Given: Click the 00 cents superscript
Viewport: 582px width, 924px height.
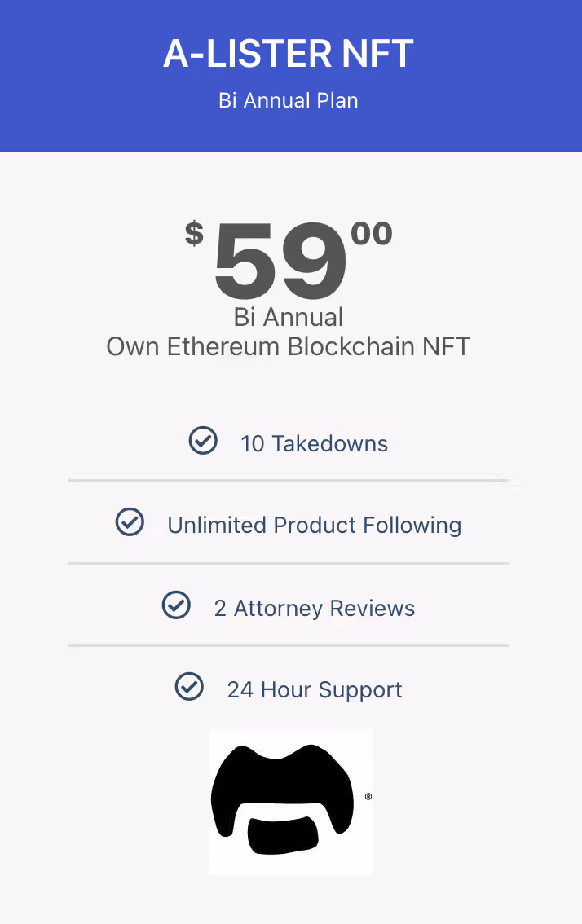Looking at the screenshot, I should click(372, 234).
